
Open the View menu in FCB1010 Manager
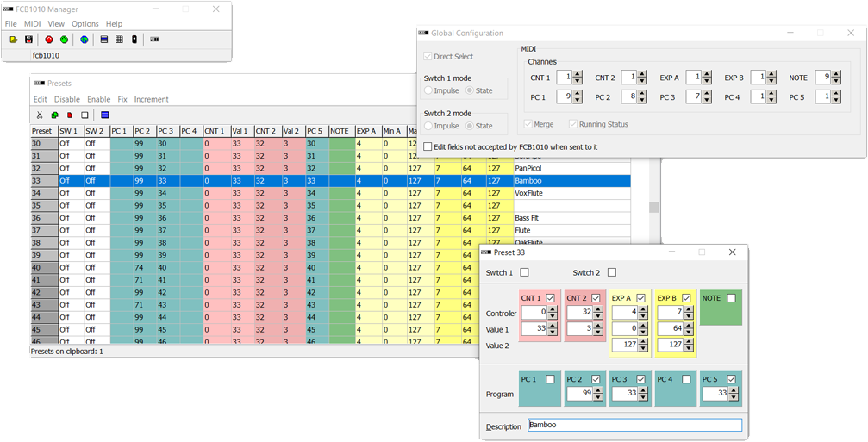56,24
